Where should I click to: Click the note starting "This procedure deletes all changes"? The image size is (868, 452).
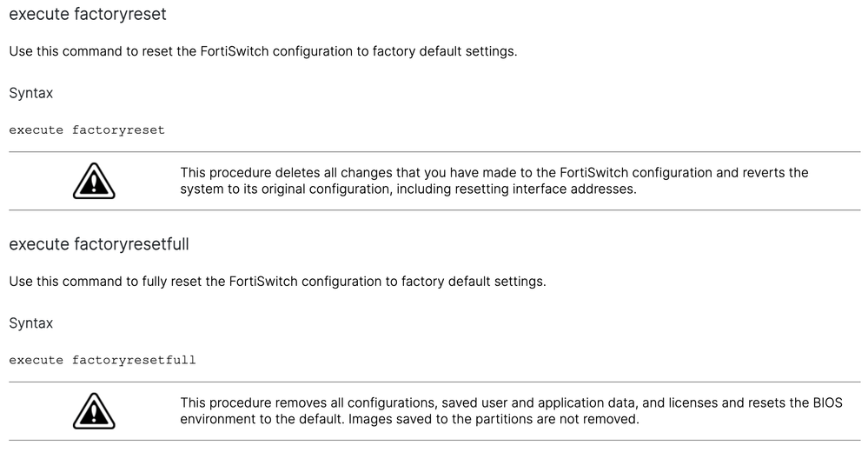tap(494, 181)
